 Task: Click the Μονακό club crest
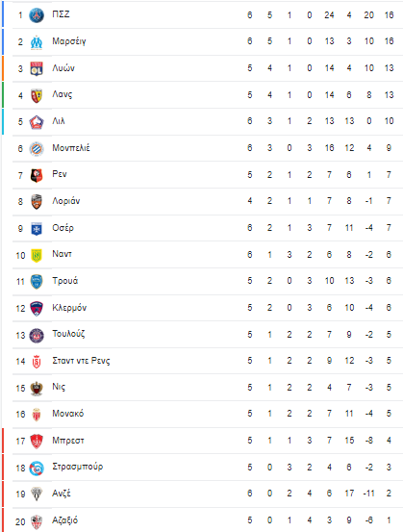[x=37, y=415]
